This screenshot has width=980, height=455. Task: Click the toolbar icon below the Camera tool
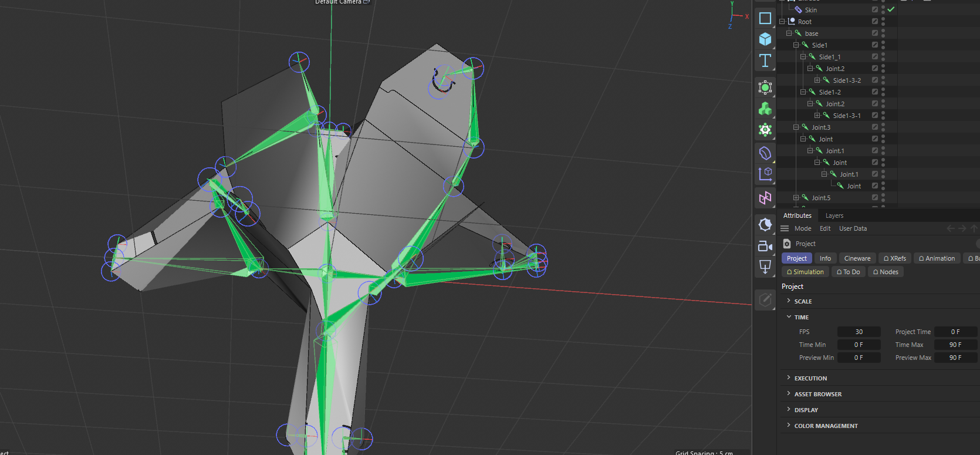[x=765, y=267]
